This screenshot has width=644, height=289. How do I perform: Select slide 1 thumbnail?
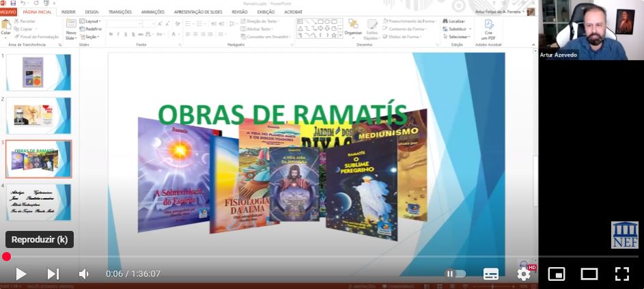[x=38, y=72]
